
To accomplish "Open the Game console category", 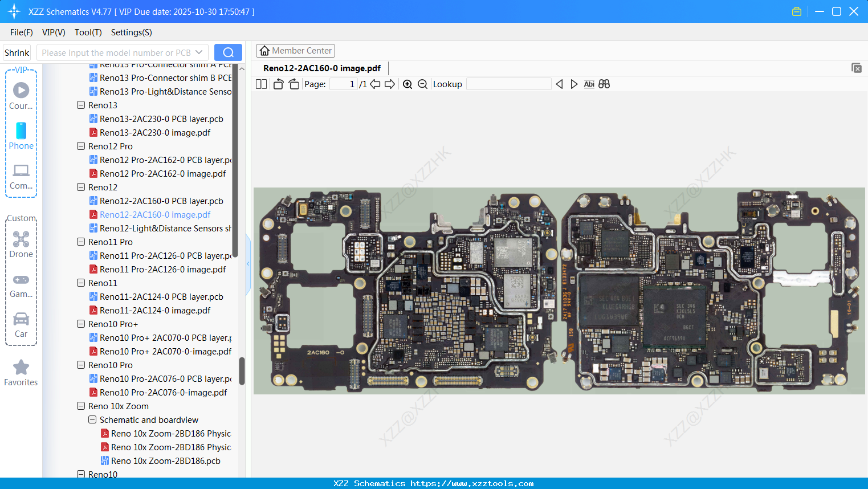I will tap(21, 285).
